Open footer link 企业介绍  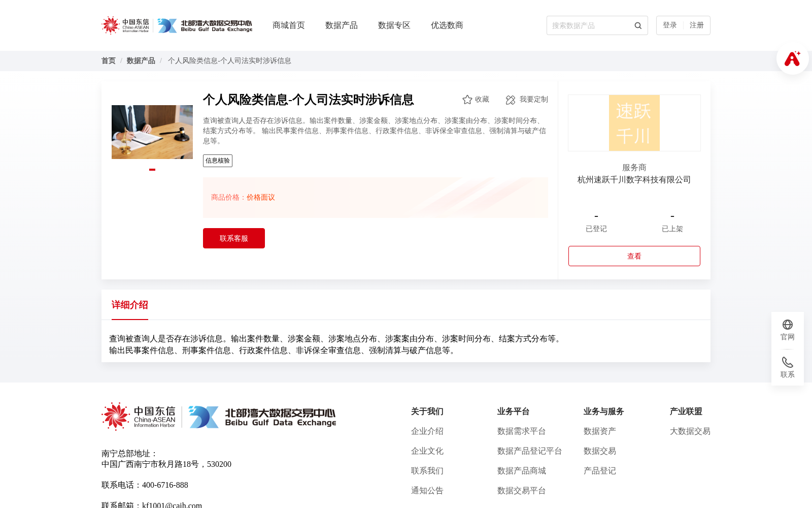tap(427, 431)
